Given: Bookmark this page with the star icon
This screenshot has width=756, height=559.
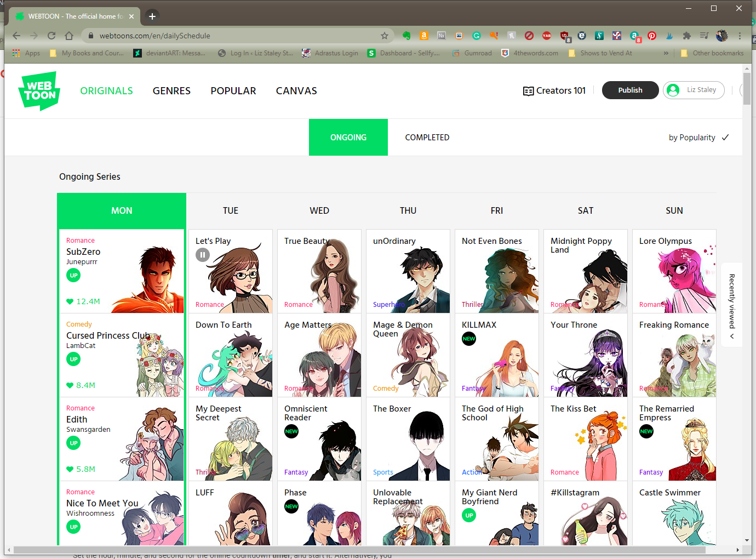Looking at the screenshot, I should pyautogui.click(x=385, y=36).
